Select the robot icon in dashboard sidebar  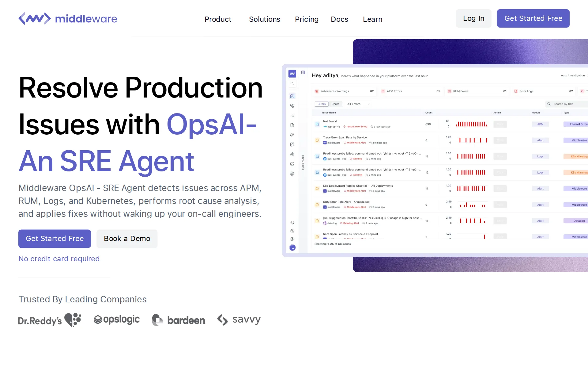(x=292, y=154)
